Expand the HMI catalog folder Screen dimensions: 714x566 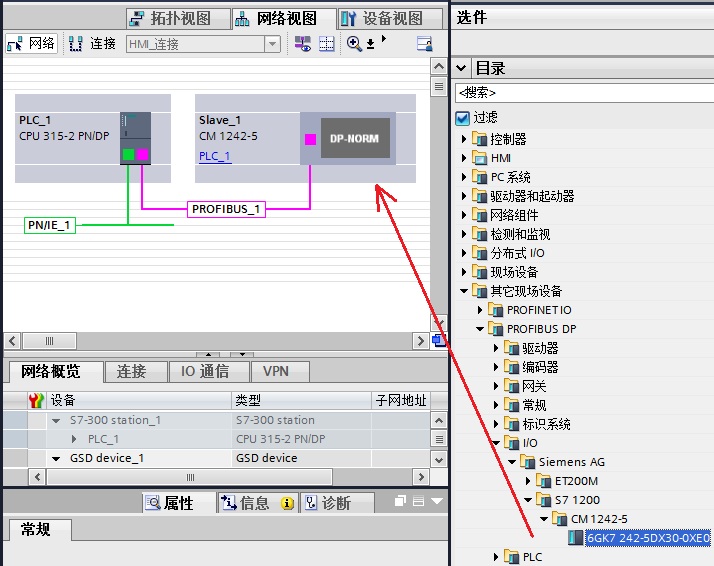464,158
